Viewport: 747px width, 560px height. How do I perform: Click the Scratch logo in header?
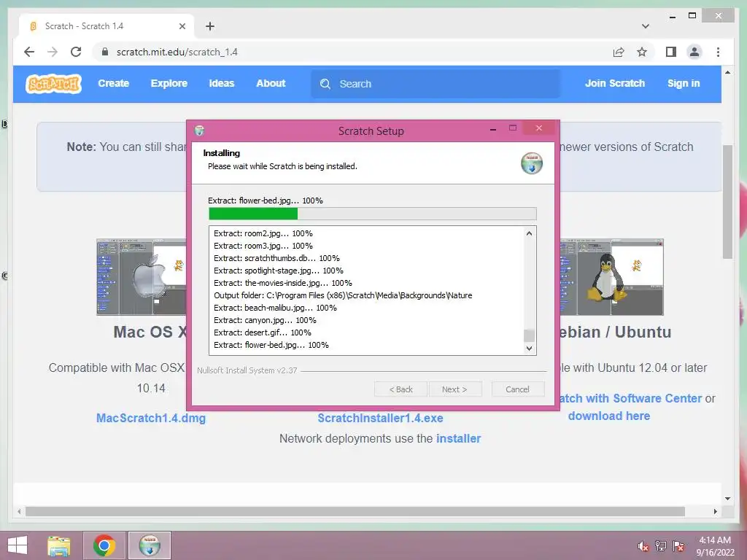53,84
